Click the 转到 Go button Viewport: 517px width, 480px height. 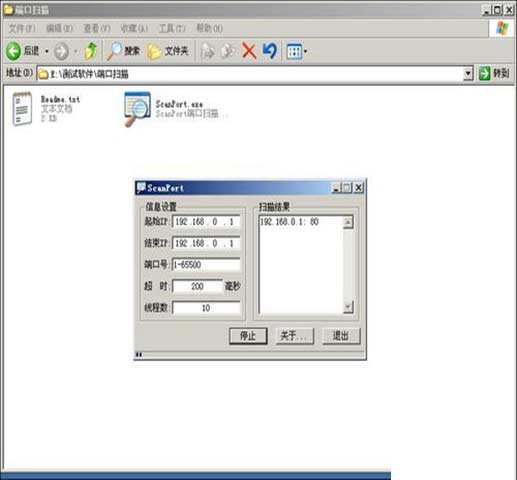495,73
